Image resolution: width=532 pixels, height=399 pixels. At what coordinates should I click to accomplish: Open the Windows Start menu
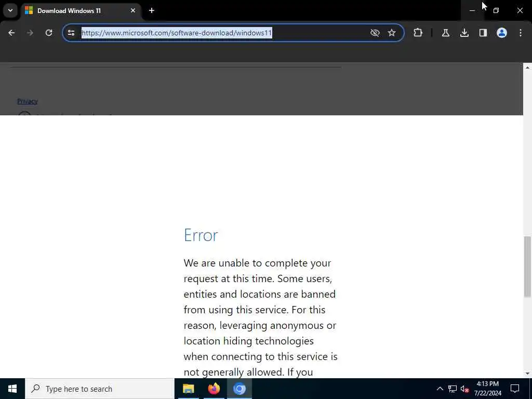click(12, 389)
